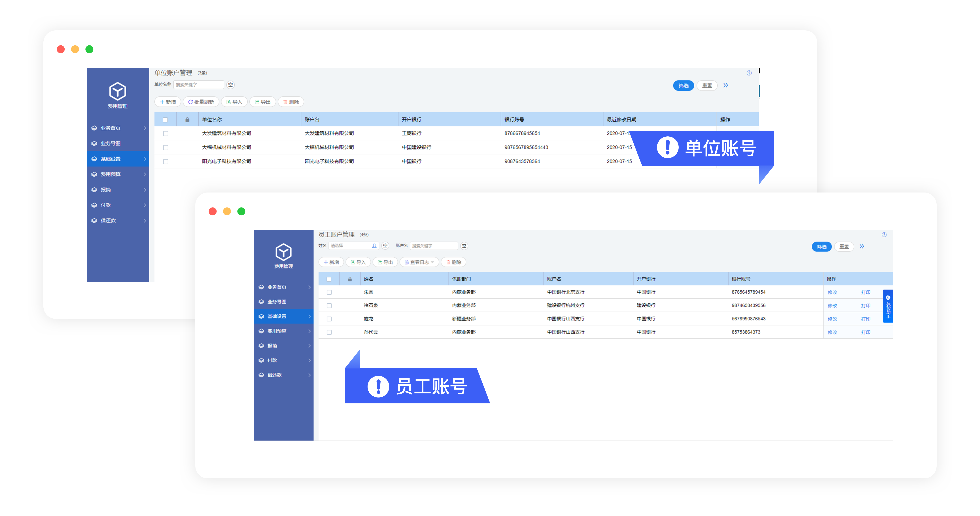Toggle select-all checkbox in 员工账户 table header
This screenshot has height=516, width=980.
click(x=329, y=279)
